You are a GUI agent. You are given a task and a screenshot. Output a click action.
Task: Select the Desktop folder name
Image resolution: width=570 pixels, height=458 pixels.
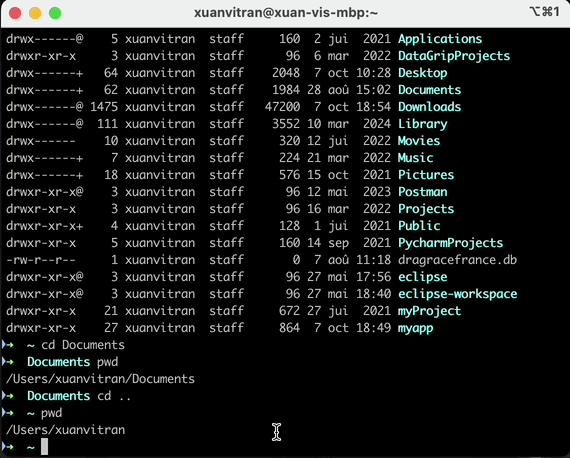pyautogui.click(x=422, y=73)
